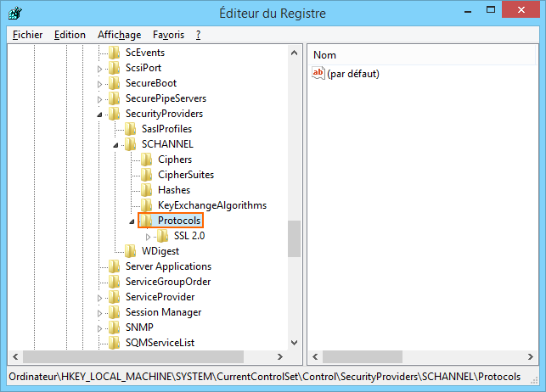Click the SQMServiceList folder icon
Viewport: 546px width, 392px height.
pyautogui.click(x=115, y=343)
